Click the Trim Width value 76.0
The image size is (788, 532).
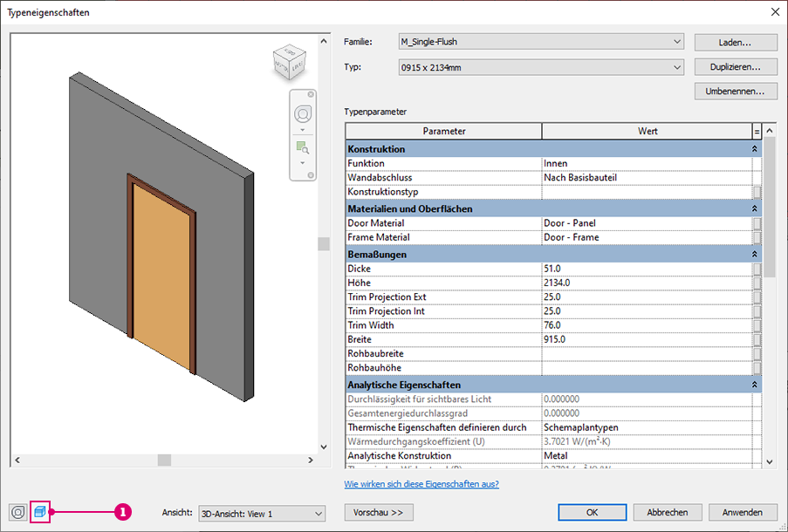click(x=647, y=325)
